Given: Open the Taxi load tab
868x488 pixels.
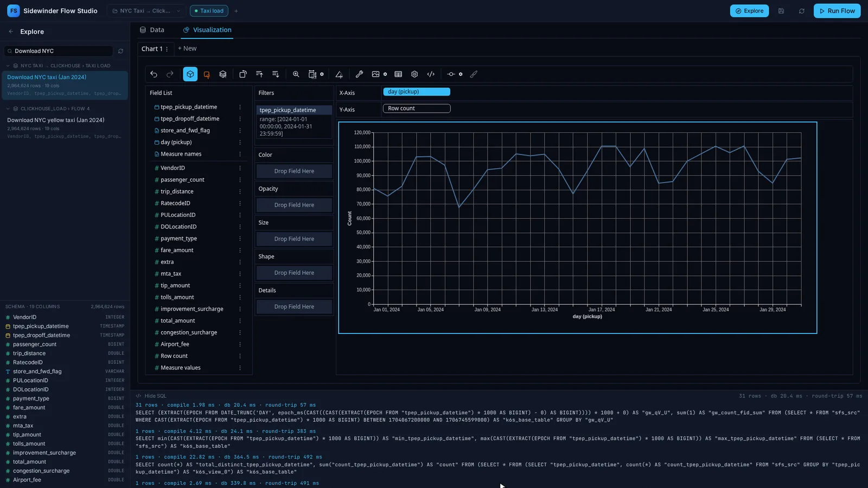Looking at the screenshot, I should pos(209,11).
